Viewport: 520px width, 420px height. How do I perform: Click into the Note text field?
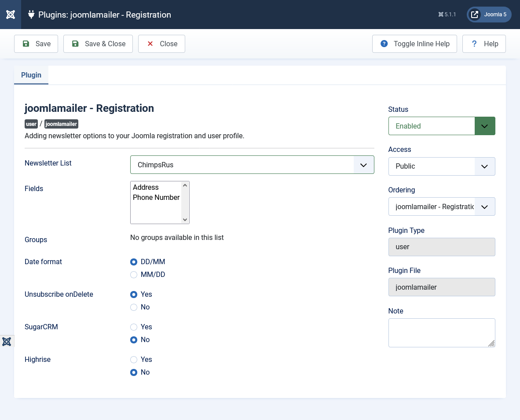tap(441, 332)
